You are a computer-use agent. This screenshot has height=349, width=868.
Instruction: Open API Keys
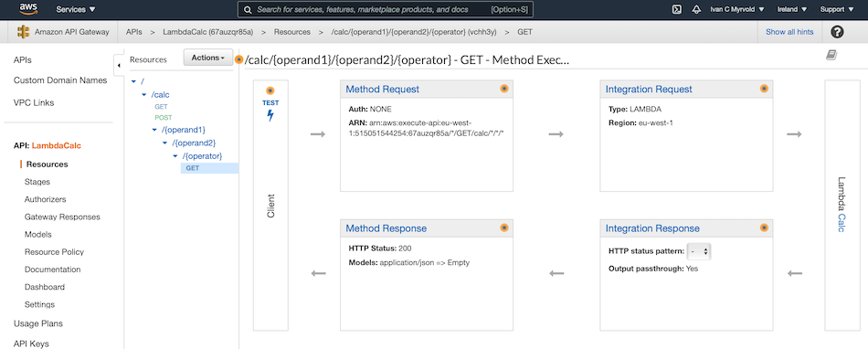[x=31, y=344]
